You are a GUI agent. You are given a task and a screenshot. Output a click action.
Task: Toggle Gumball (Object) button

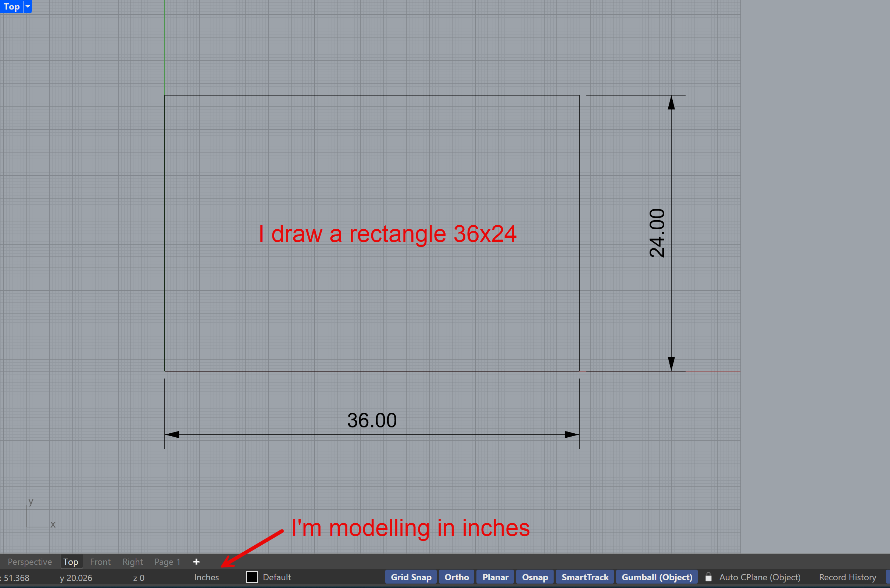(x=657, y=577)
